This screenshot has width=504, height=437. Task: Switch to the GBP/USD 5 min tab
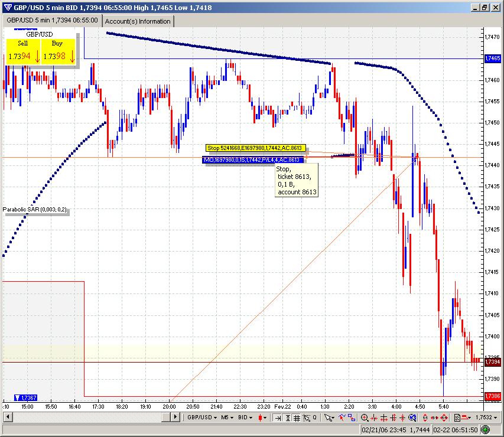[52, 20]
